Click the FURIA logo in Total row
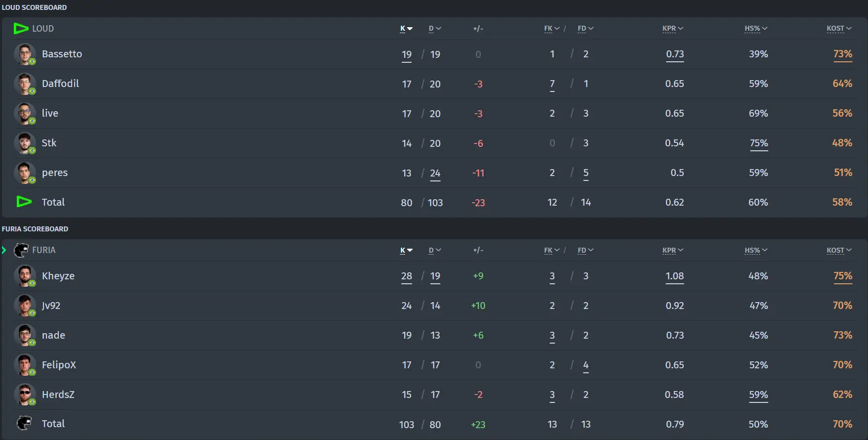 24,423
